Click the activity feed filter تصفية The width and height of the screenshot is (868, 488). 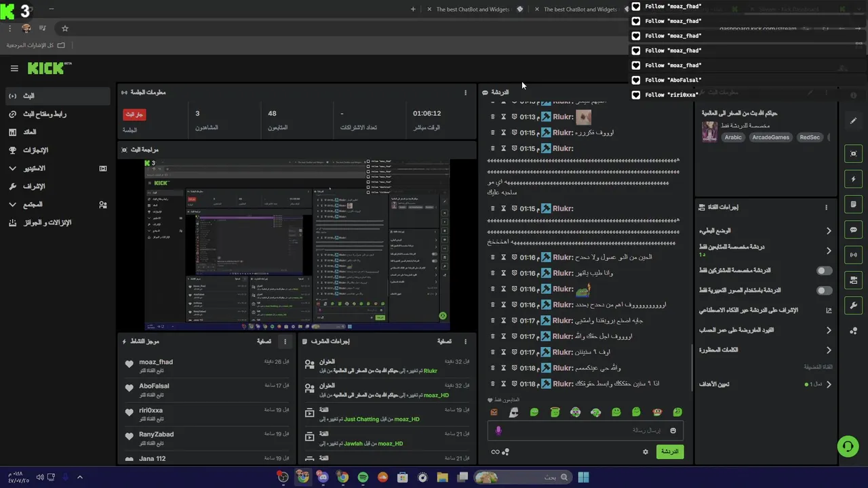pyautogui.click(x=264, y=342)
